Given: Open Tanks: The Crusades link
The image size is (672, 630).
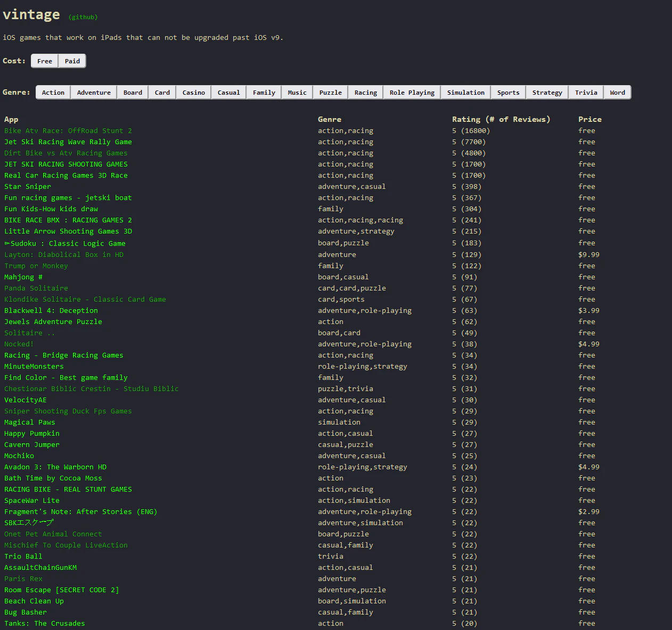Looking at the screenshot, I should (45, 624).
